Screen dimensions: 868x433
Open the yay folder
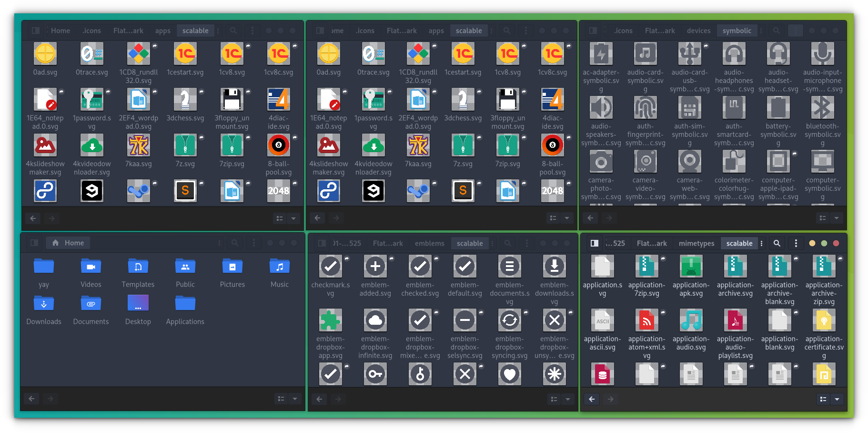point(44,267)
